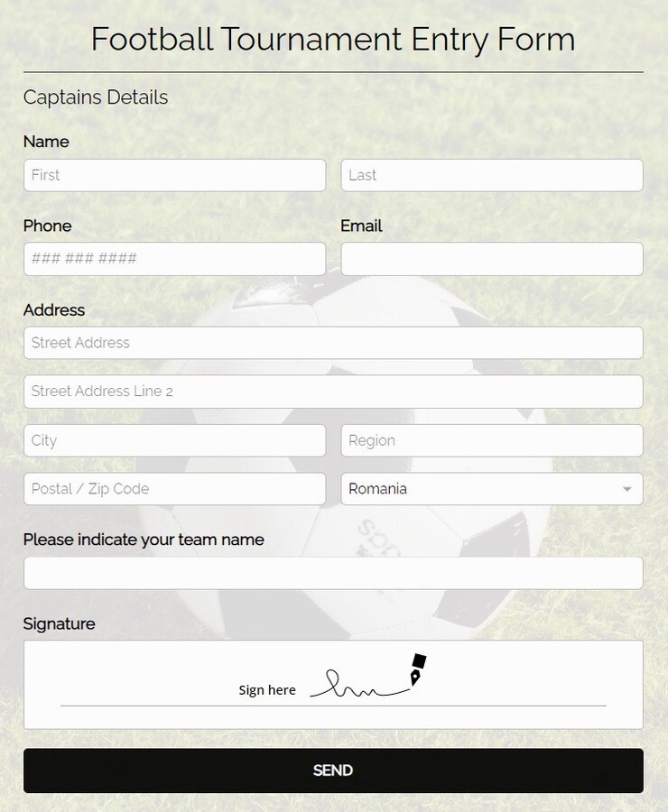
Task: Click the Region input field
Action: [x=491, y=440]
